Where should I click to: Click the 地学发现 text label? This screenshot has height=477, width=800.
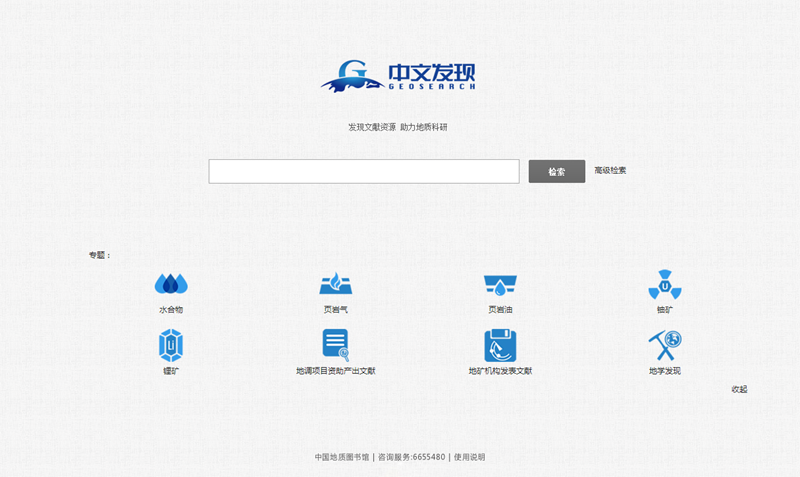pyautogui.click(x=665, y=371)
